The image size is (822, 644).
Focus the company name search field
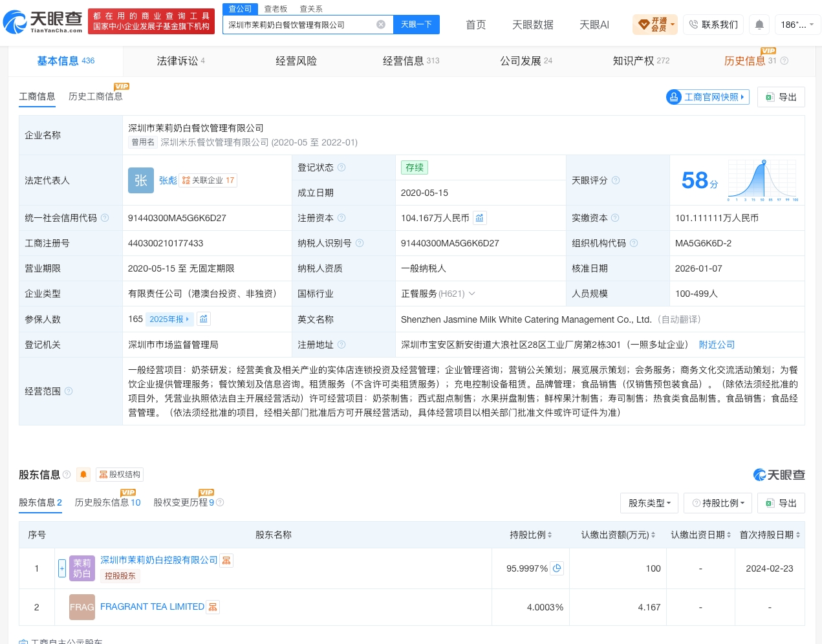(x=301, y=25)
